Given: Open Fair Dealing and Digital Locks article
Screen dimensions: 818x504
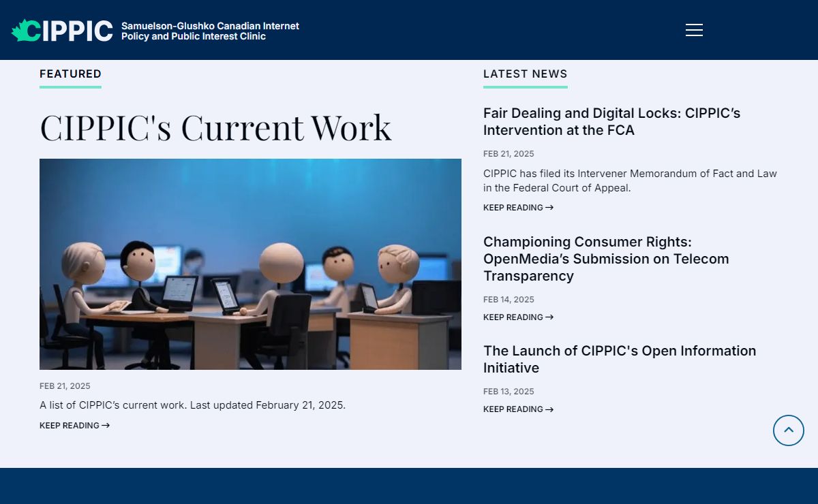Looking at the screenshot, I should [x=611, y=121].
